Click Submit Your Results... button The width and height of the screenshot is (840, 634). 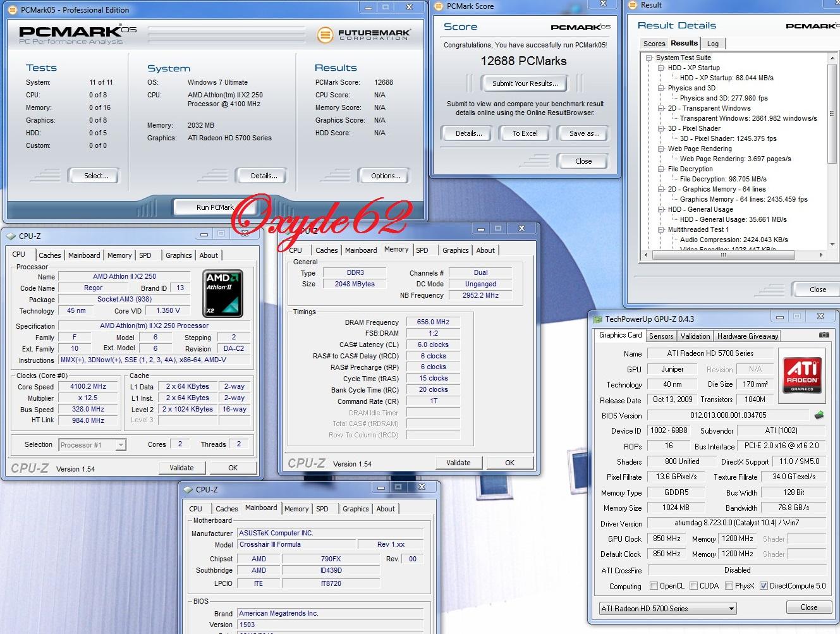click(525, 83)
